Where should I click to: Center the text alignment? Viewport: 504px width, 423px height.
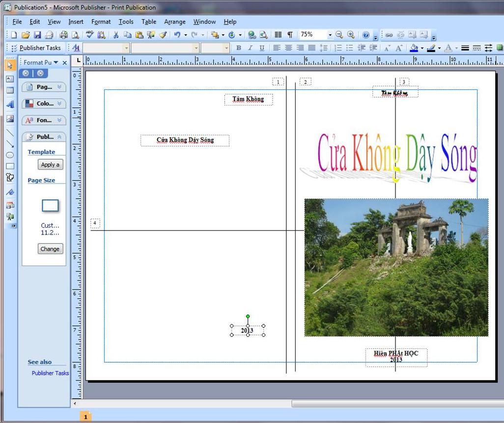(x=288, y=48)
